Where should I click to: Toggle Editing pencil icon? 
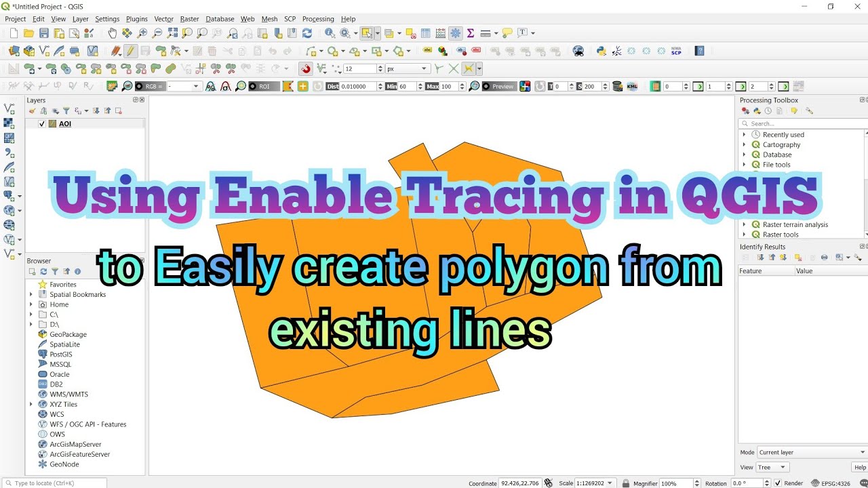(x=130, y=51)
